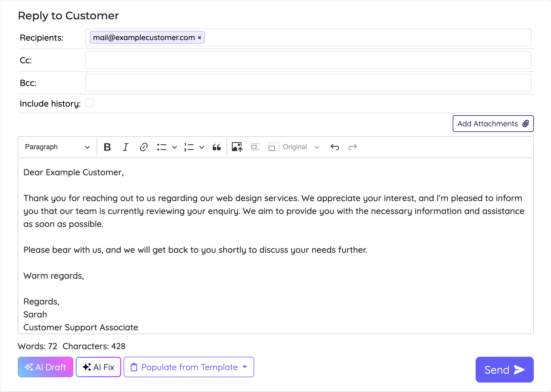Screen dimensions: 551x392
Task: Open the Paragraph style dropdown
Action: pos(57,147)
